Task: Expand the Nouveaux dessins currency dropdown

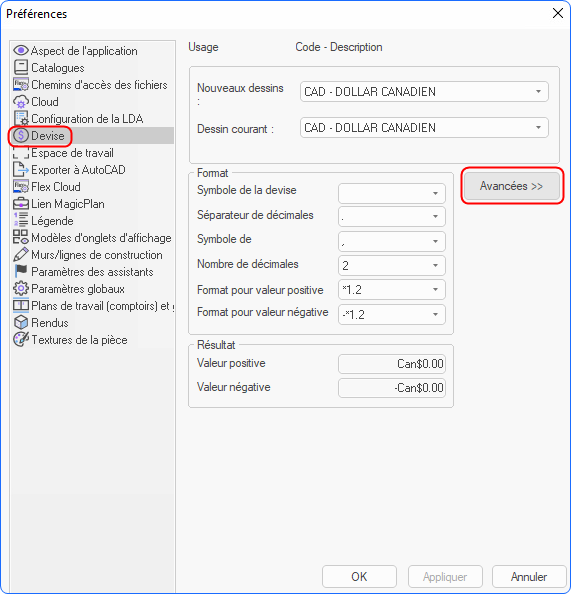Action: 424,92
